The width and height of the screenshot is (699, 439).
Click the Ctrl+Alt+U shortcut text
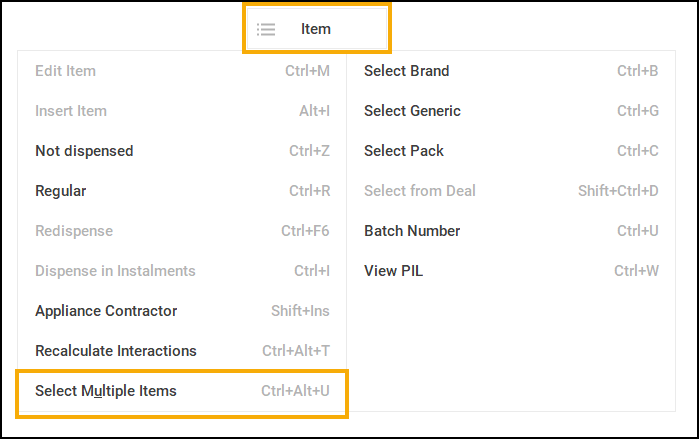coord(295,391)
